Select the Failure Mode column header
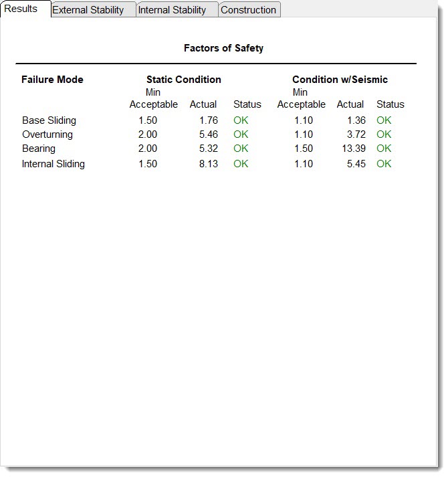The height and width of the screenshot is (477, 448). tap(52, 80)
